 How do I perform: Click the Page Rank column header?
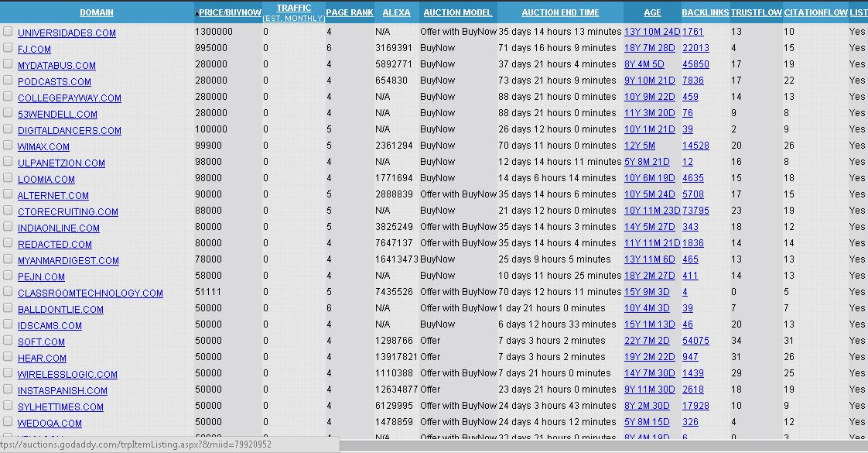[x=350, y=12]
